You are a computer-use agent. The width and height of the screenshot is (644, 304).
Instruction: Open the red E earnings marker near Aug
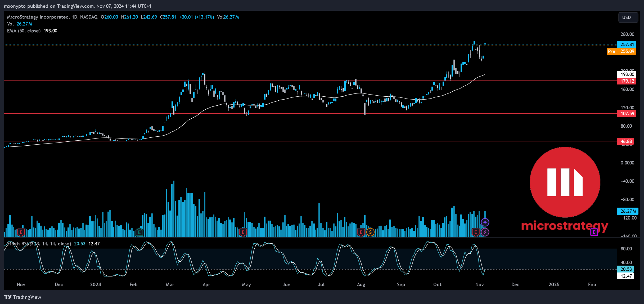point(361,233)
